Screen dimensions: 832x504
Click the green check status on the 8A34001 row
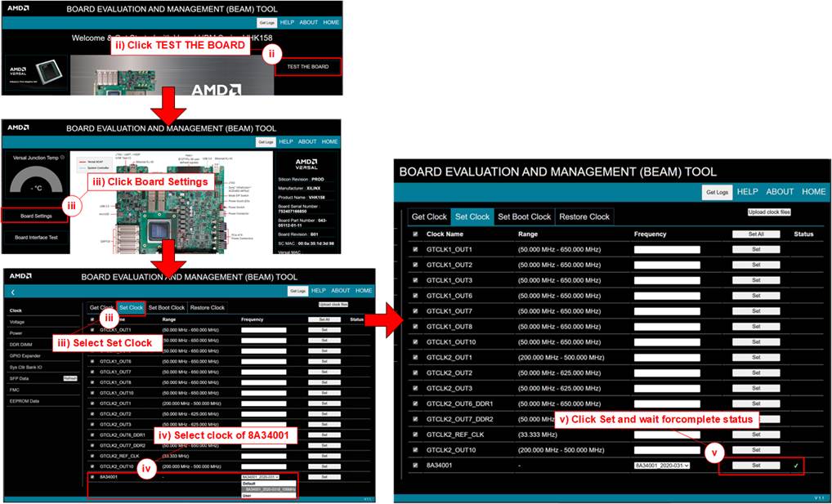[795, 466]
